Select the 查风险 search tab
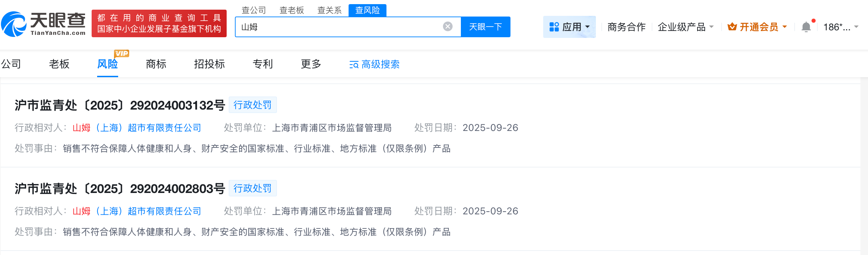The image size is (868, 255). point(368,10)
